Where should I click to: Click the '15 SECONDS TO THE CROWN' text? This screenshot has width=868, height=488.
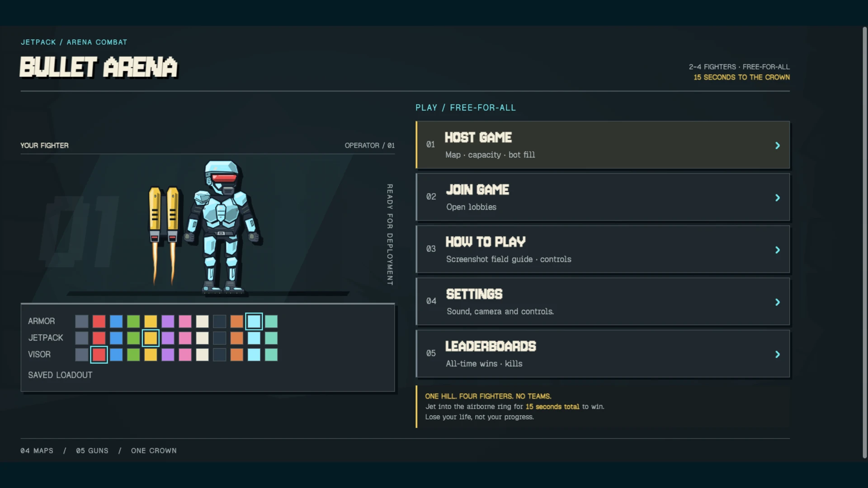coord(741,77)
